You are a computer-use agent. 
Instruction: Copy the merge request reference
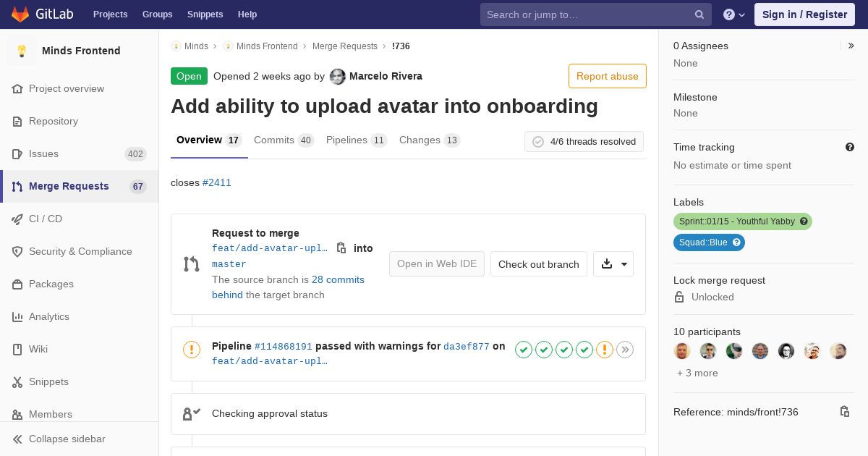pyautogui.click(x=844, y=412)
